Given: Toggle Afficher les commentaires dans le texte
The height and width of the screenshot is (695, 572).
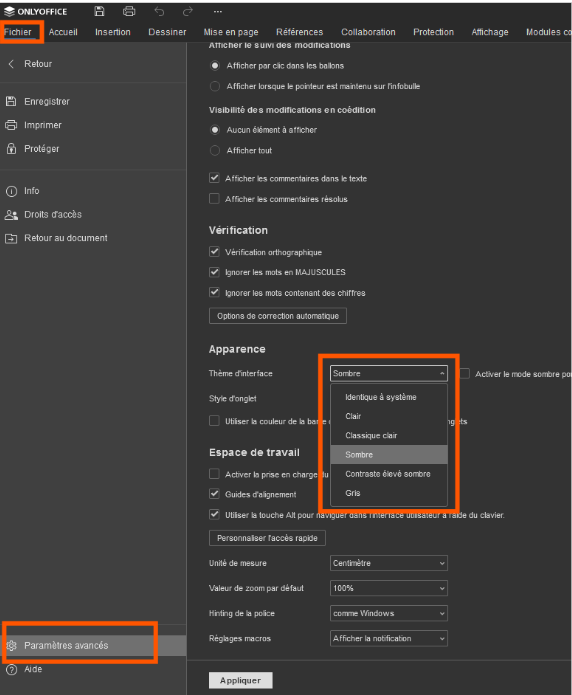Looking at the screenshot, I should 214,178.
